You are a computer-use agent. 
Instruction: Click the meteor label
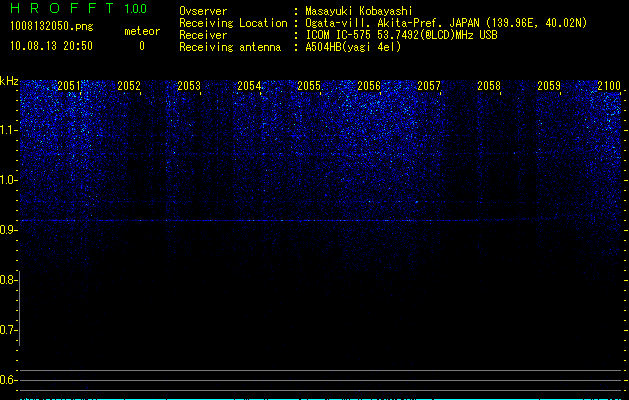click(x=142, y=31)
